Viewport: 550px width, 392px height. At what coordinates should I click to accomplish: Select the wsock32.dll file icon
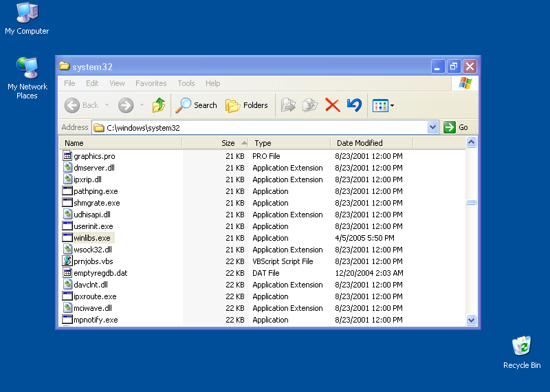coord(67,249)
